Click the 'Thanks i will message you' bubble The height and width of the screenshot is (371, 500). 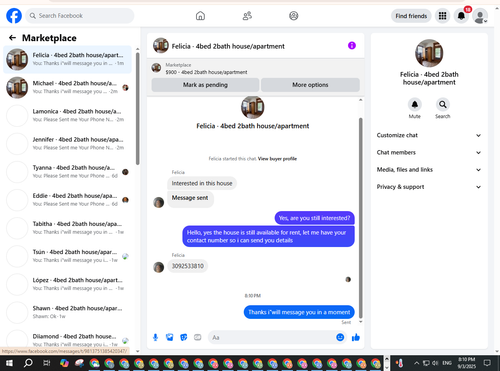(x=299, y=312)
